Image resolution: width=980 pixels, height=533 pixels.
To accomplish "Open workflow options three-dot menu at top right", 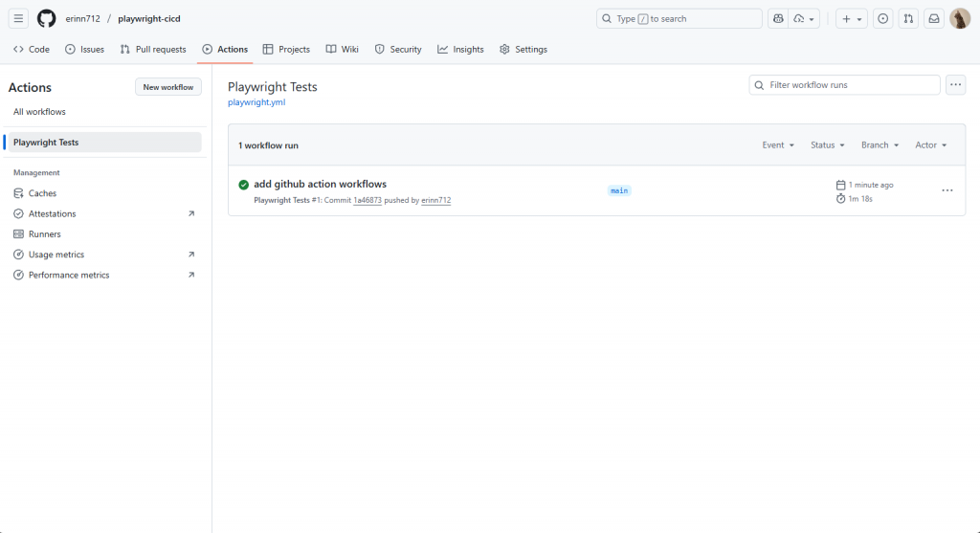I will (x=956, y=85).
